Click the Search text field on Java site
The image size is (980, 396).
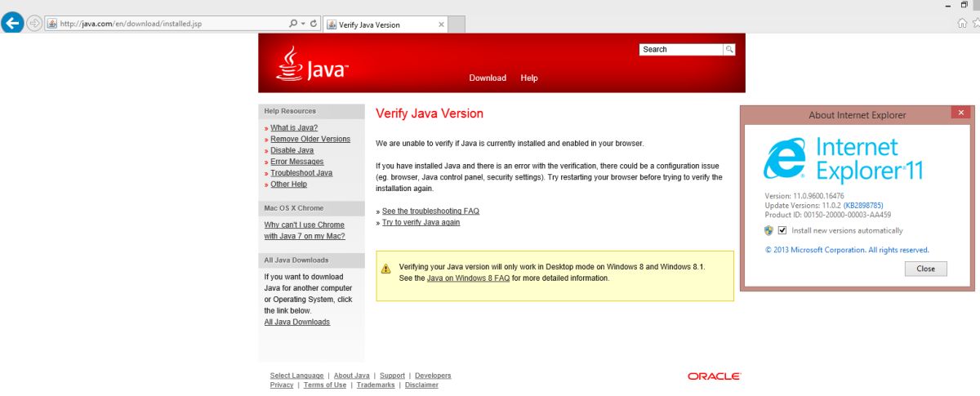681,50
